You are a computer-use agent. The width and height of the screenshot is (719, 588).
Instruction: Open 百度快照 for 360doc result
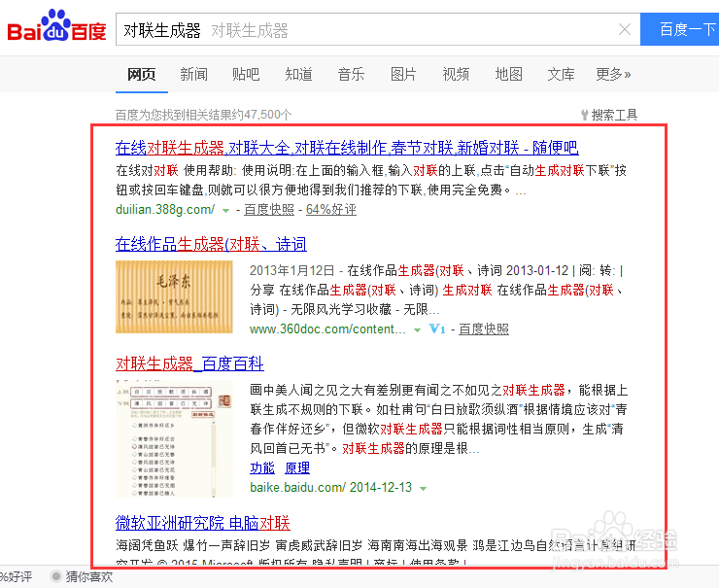(x=484, y=329)
